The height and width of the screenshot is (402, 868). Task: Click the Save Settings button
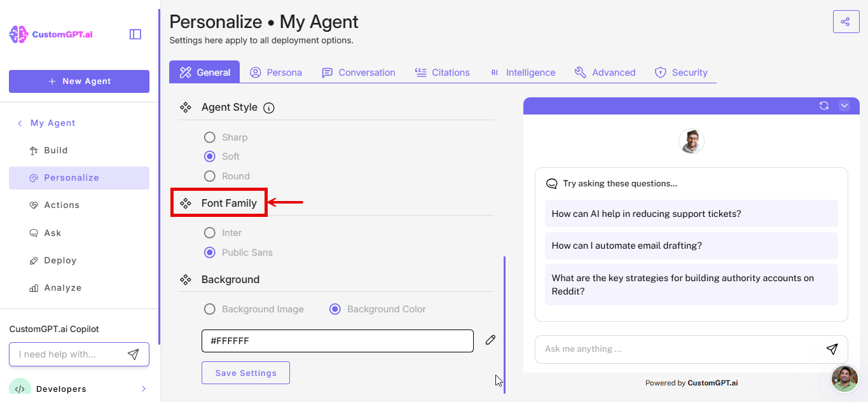245,373
